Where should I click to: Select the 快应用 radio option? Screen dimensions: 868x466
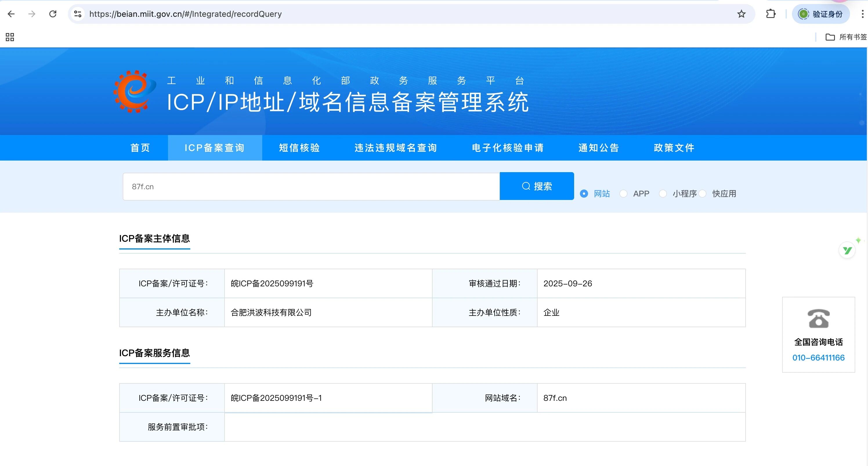(x=703, y=194)
